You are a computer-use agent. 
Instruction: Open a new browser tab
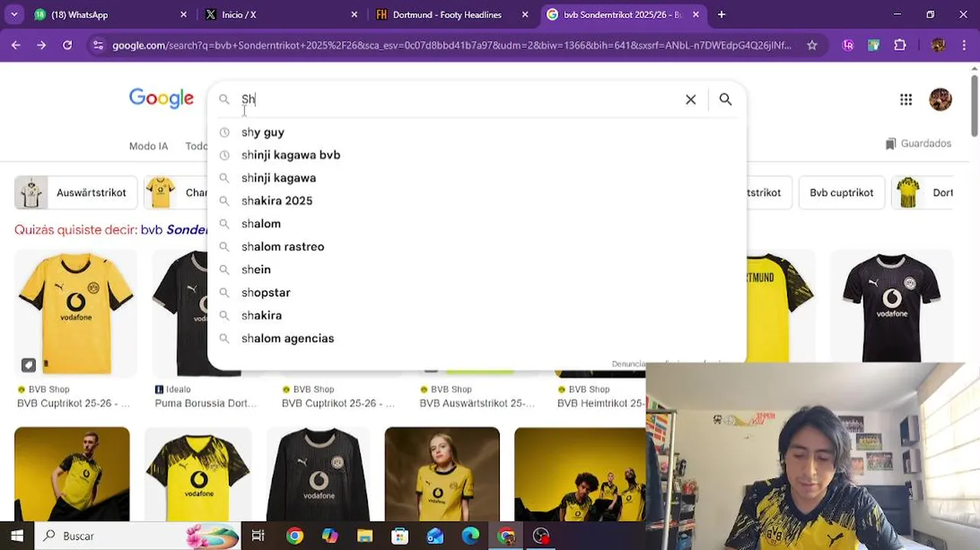click(x=721, y=15)
